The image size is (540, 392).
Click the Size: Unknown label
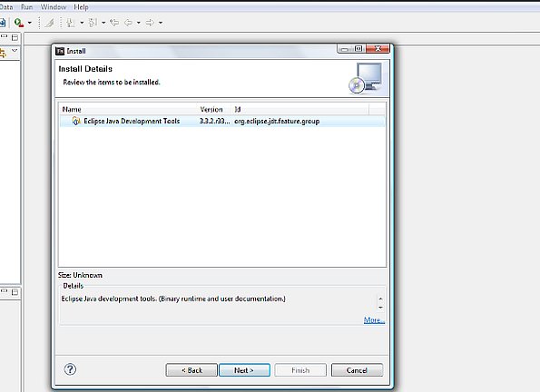[x=80, y=275]
